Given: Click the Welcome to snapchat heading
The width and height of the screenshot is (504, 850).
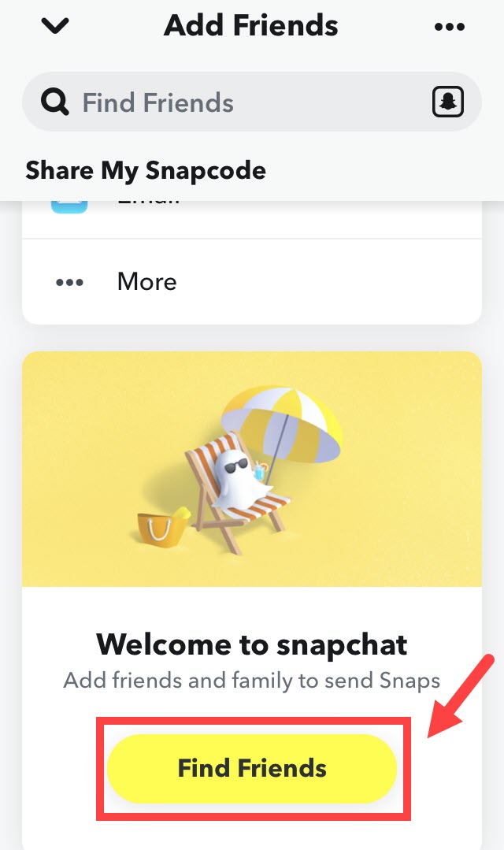Looking at the screenshot, I should (x=251, y=644).
